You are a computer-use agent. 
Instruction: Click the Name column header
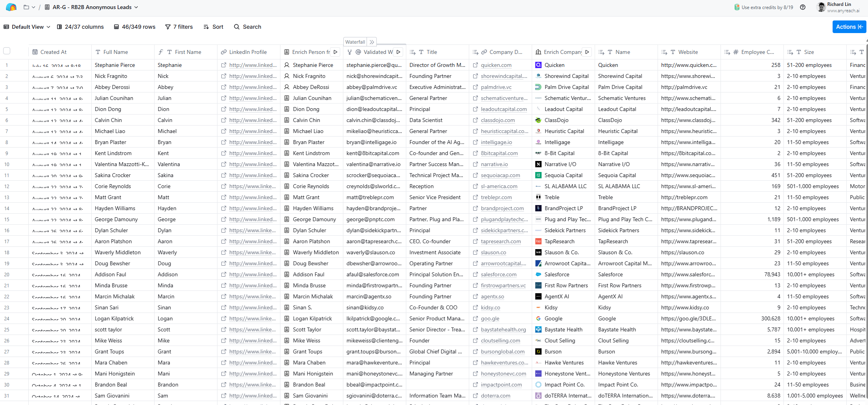click(626, 52)
